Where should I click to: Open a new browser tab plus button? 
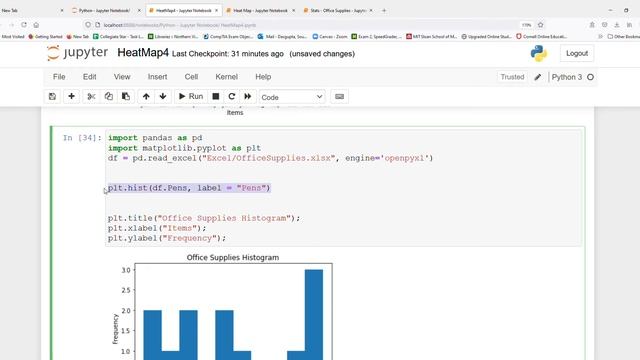[x=384, y=10]
